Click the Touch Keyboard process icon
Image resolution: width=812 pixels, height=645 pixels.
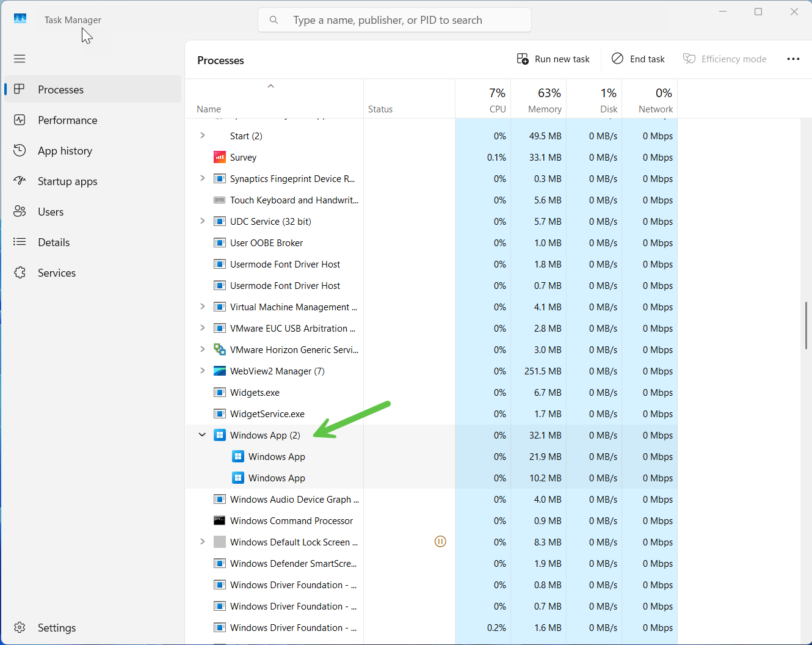point(220,200)
